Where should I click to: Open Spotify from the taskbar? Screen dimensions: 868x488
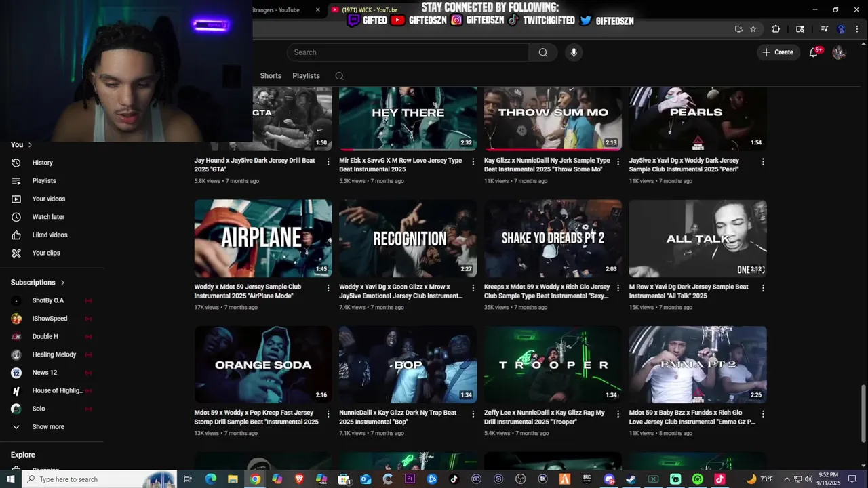[x=698, y=479]
